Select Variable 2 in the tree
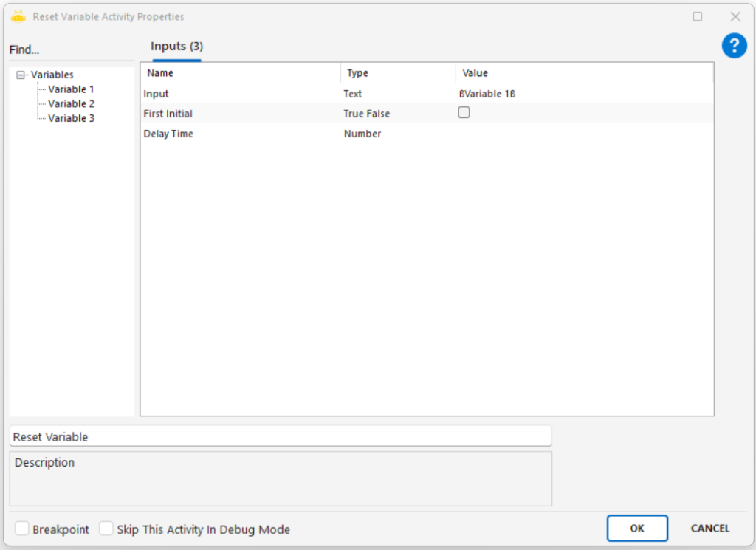This screenshot has height=550, width=756. tap(71, 103)
